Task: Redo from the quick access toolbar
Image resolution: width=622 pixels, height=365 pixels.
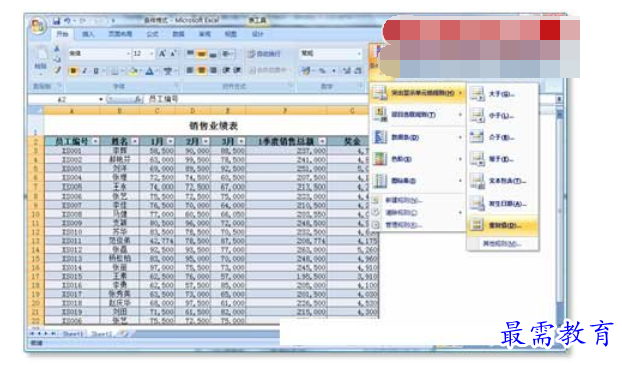Action: point(83,21)
